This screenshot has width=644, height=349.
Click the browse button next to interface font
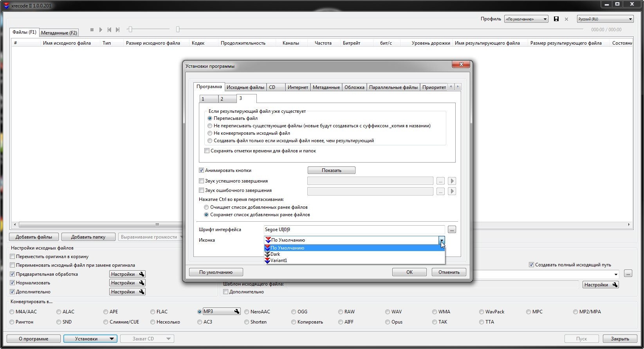[x=451, y=230]
